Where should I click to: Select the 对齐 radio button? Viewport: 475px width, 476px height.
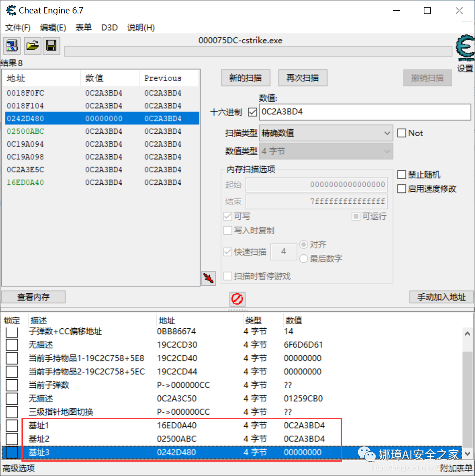pyautogui.click(x=304, y=244)
